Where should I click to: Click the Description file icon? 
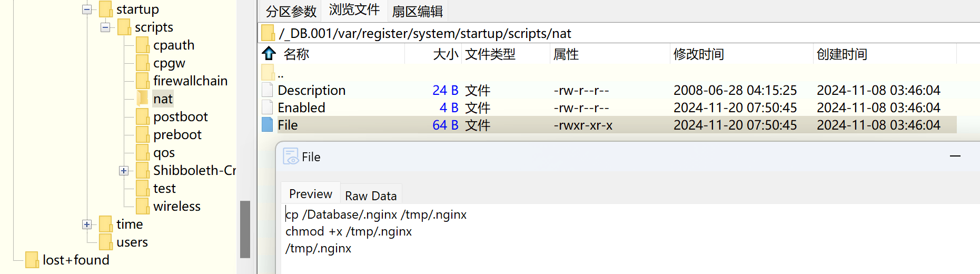click(x=268, y=90)
